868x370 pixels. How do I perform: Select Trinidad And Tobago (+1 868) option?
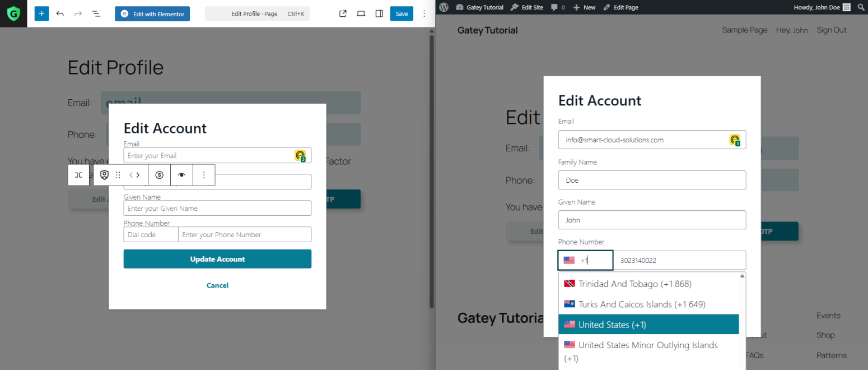click(x=648, y=284)
